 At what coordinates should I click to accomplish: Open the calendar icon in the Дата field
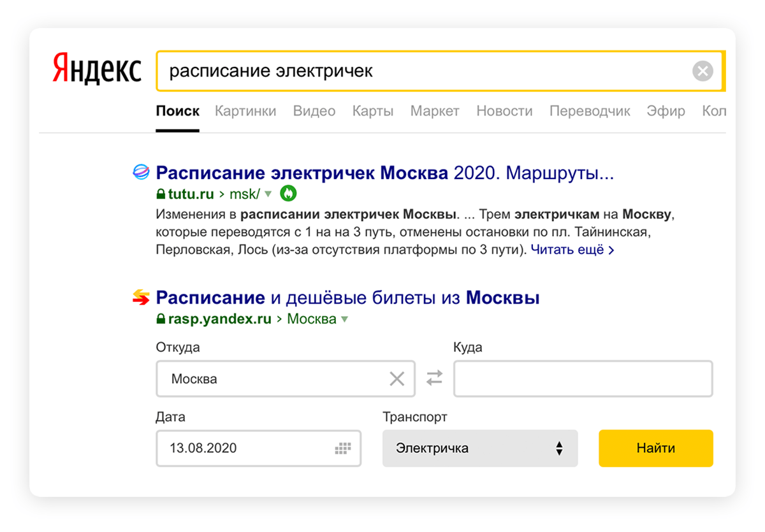(344, 448)
